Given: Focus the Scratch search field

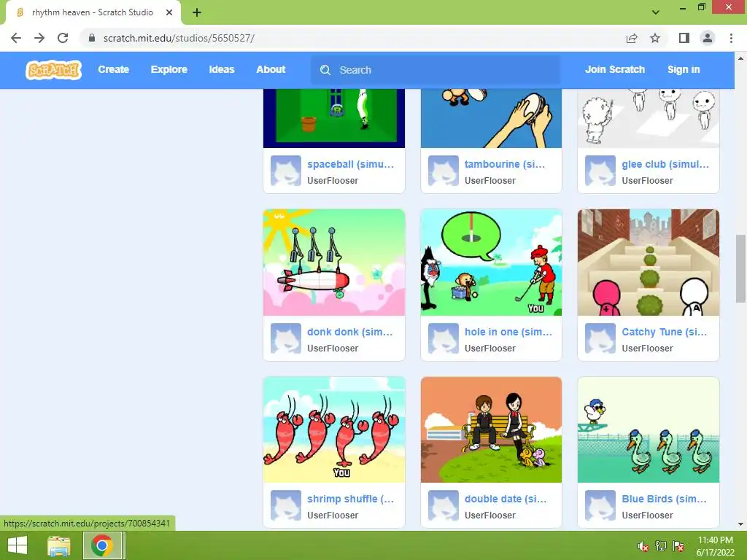Looking at the screenshot, I should [x=436, y=70].
